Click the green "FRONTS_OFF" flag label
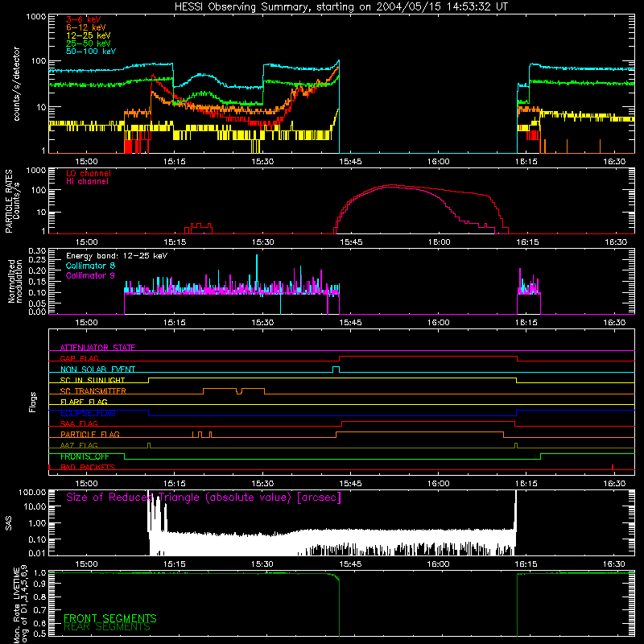The width and height of the screenshot is (644, 644). click(85, 456)
